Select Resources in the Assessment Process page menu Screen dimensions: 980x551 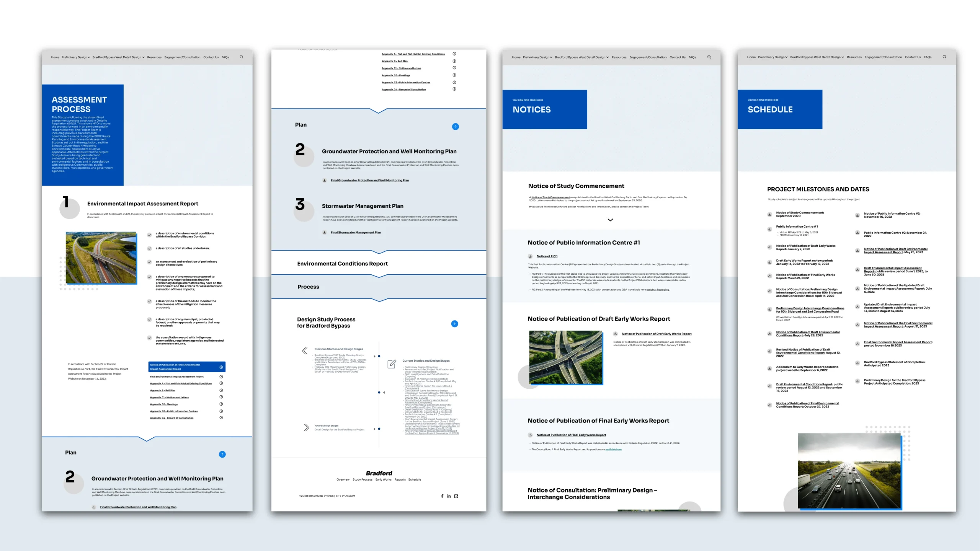(x=154, y=57)
